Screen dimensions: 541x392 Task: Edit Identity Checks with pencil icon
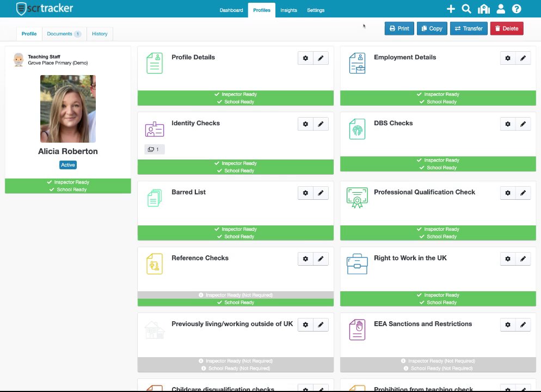click(321, 124)
